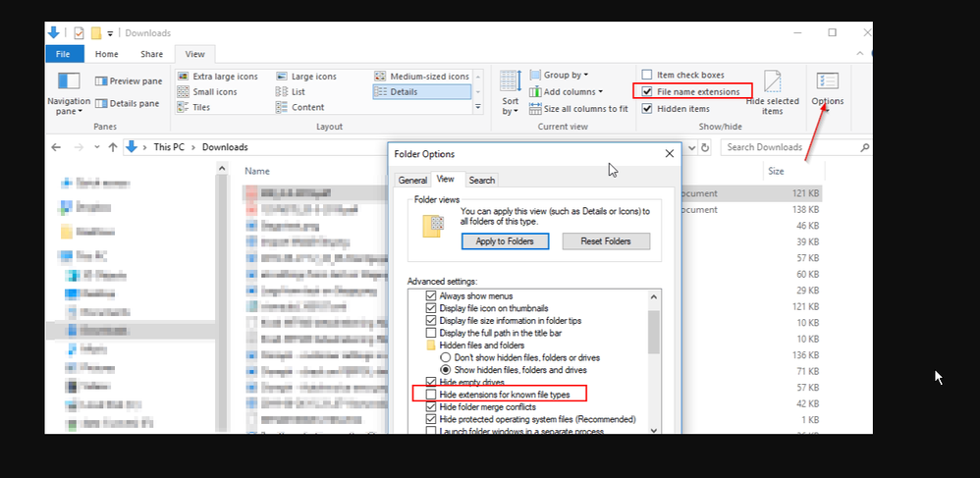Click the Name column header
Screen dimensions: 980x478
(257, 171)
